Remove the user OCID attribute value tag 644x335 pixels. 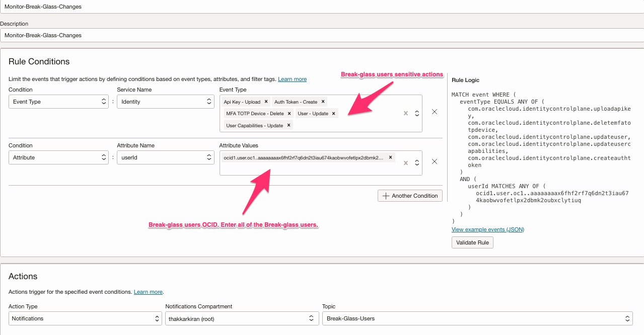[x=390, y=157]
